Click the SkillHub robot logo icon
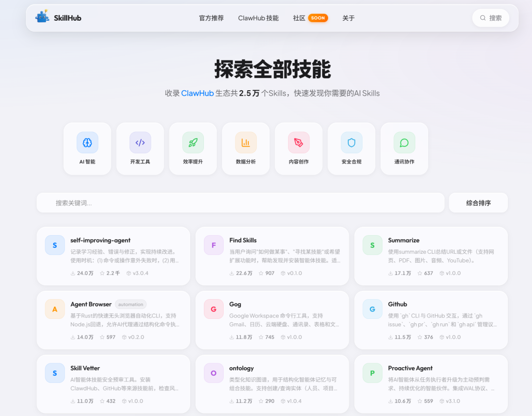 pos(42,17)
